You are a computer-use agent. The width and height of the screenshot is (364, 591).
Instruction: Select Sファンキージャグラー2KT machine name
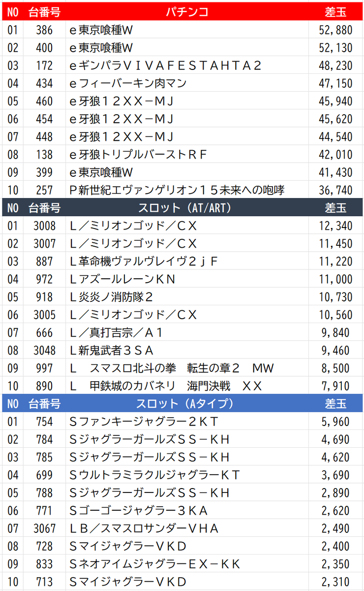[144, 422]
